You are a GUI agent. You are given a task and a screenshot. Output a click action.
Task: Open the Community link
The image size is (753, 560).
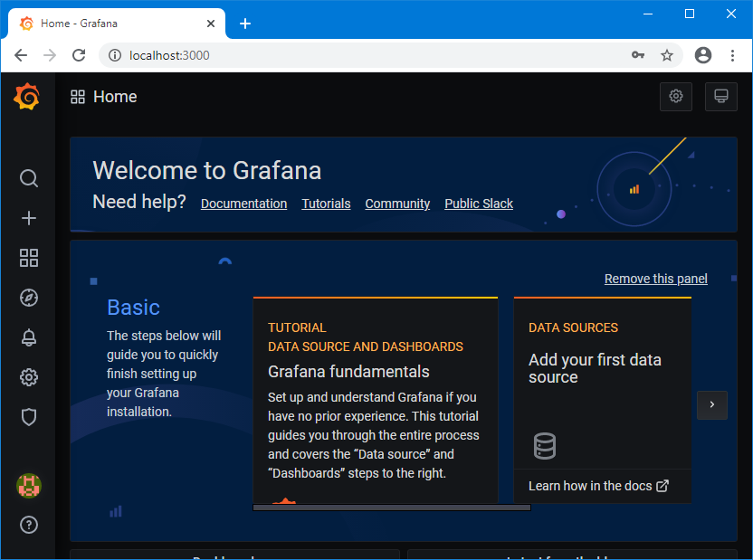(397, 204)
